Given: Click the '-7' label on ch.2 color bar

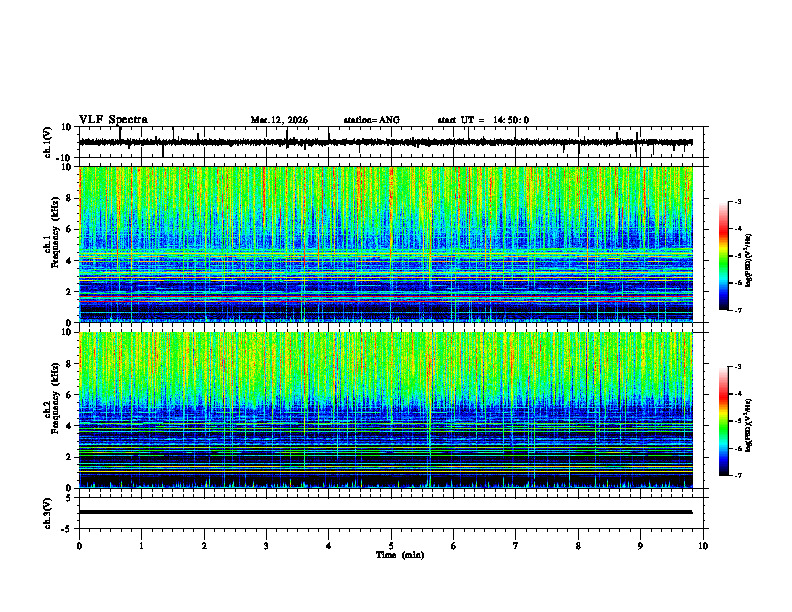Looking at the screenshot, I should pos(737,476).
